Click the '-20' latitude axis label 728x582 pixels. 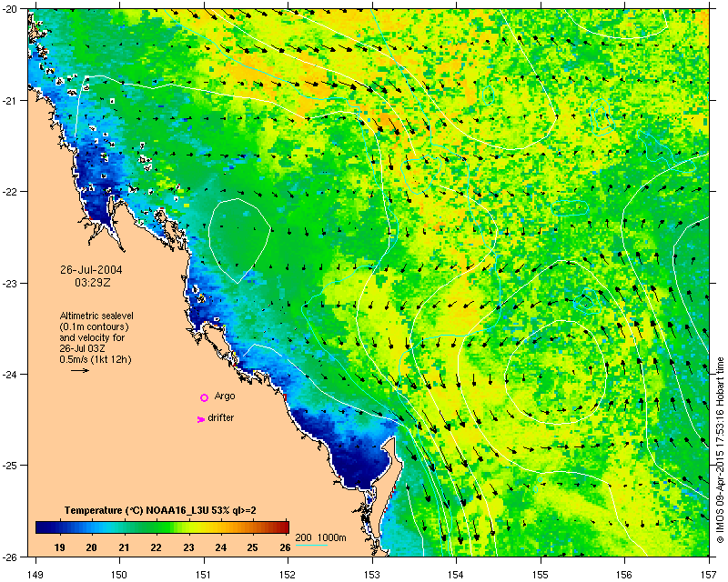pyautogui.click(x=9, y=10)
